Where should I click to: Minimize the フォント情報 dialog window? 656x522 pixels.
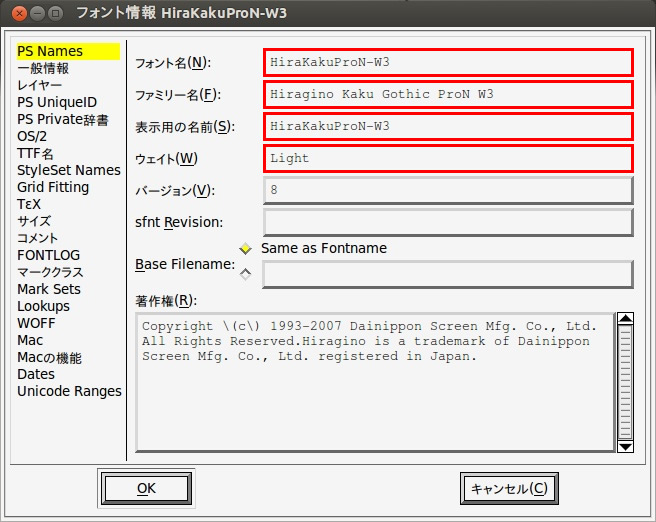[37, 13]
